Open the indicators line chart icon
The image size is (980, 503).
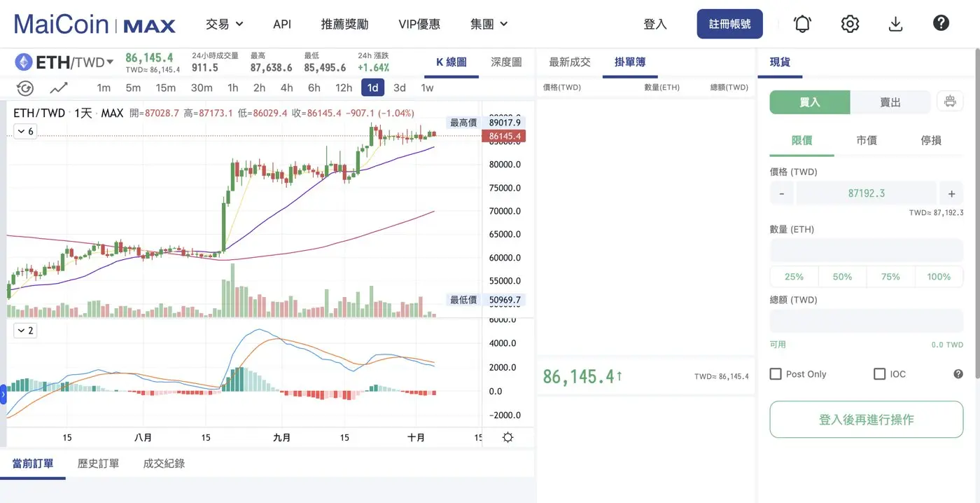pos(59,88)
